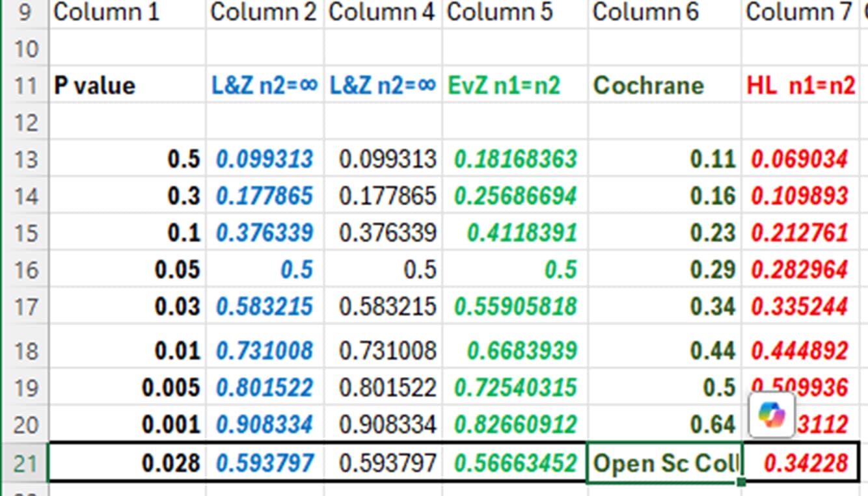Select the cell with value 0.18168363
868x496 pixels.
click(515, 159)
